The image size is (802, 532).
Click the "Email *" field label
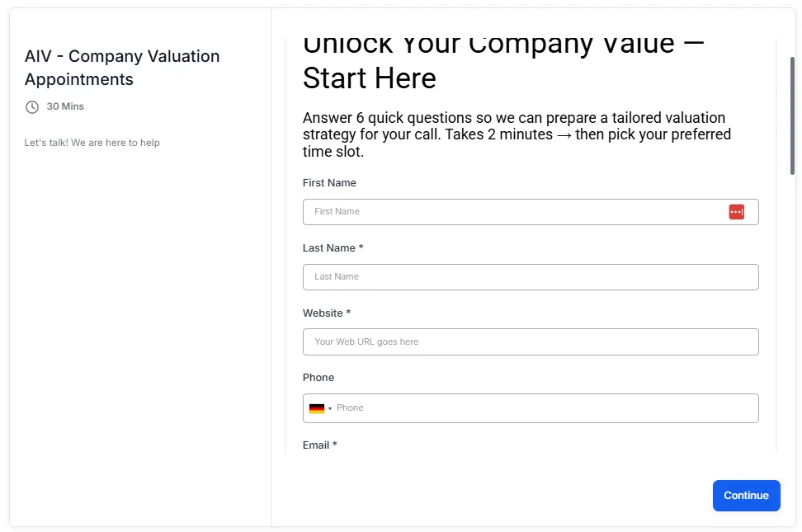coord(320,445)
